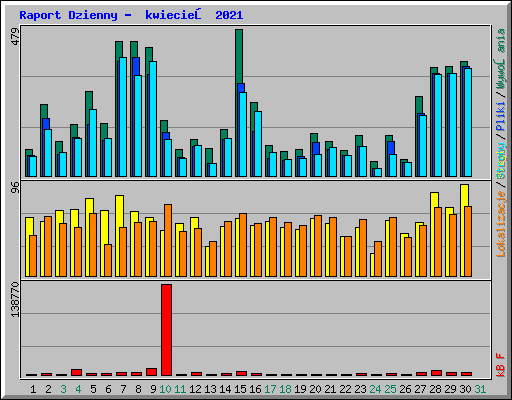Image resolution: width=512 pixels, height=400 pixels.
Task: Click day label "20" on the x-axis
Action: (315, 389)
